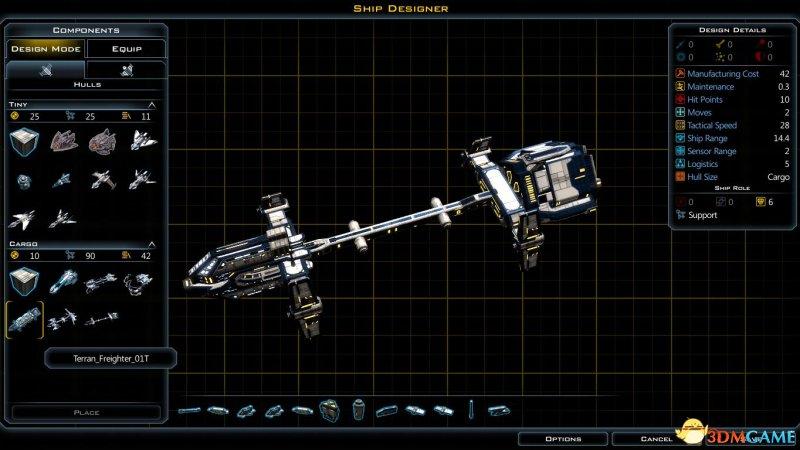Select the thin vertical antenna part
The image size is (800, 450).
coord(471,410)
